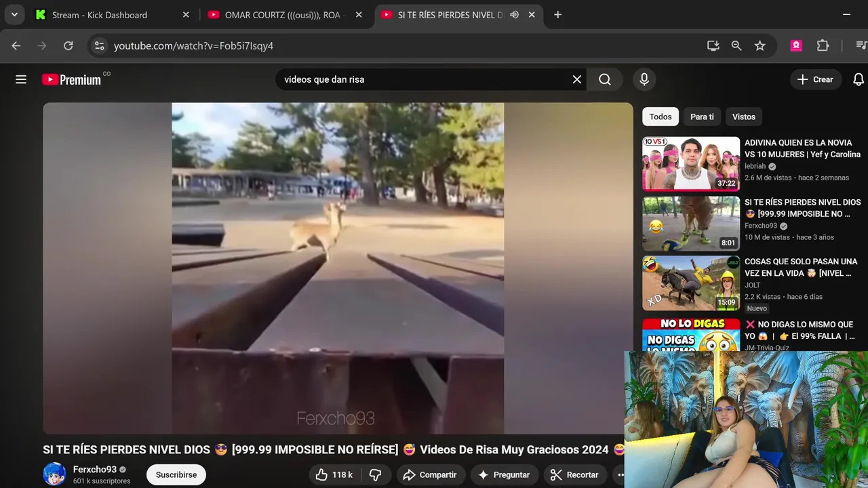Image resolution: width=868 pixels, height=488 pixels.
Task: Close the OMAR COURTZ tab
Action: point(359,14)
